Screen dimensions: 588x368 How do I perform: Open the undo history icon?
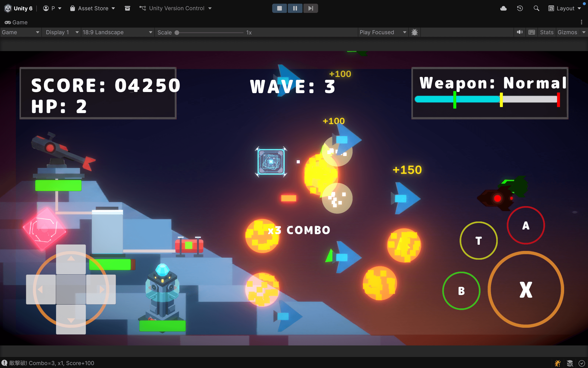[520, 8]
